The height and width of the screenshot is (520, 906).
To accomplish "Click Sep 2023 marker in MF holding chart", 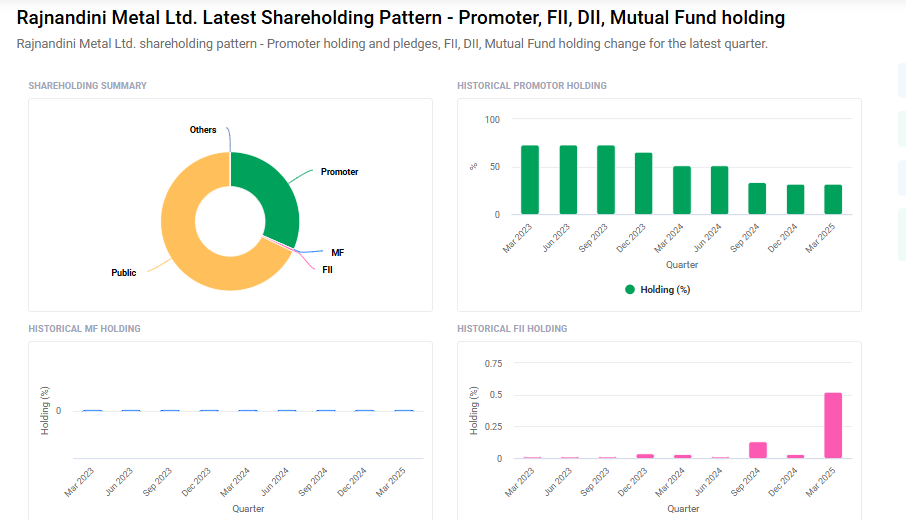I will pyautogui.click(x=170, y=411).
